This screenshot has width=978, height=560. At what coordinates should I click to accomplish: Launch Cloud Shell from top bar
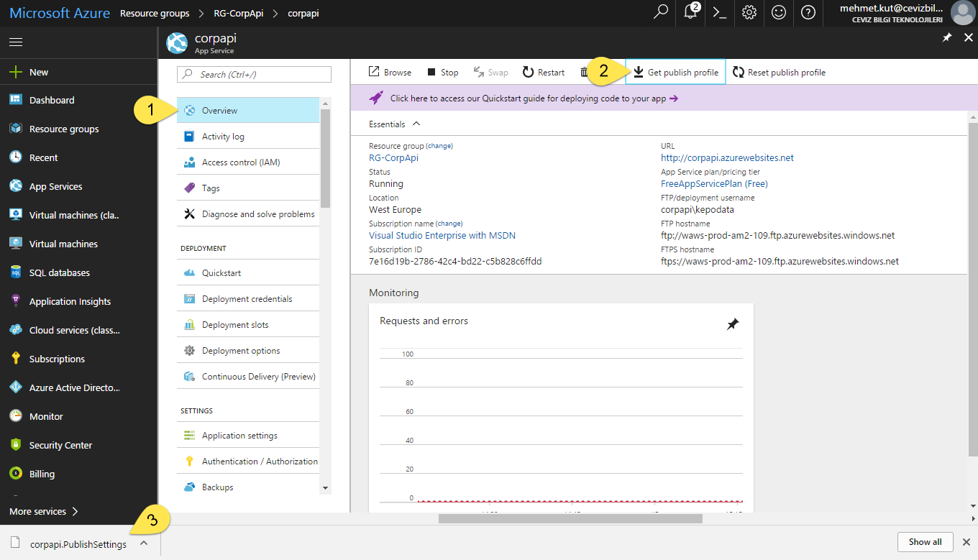pos(718,13)
